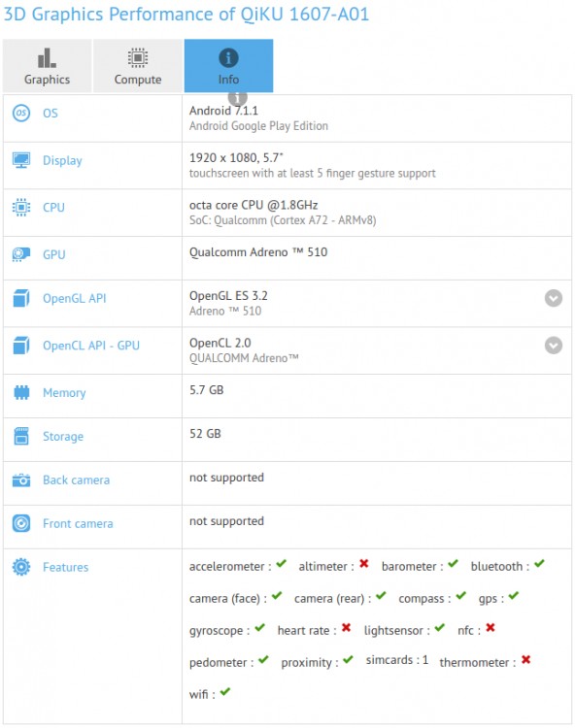Select the Info tab
575x728 pixels.
228,66
